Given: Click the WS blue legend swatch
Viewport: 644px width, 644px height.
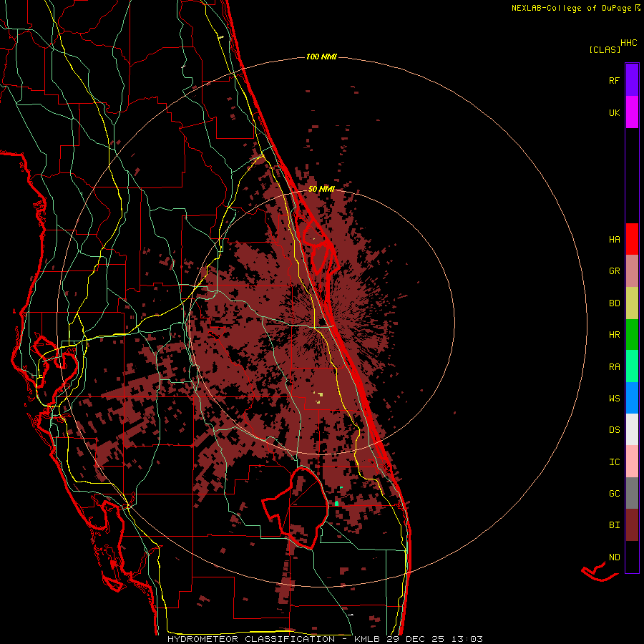Looking at the screenshot, I should (x=632, y=398).
